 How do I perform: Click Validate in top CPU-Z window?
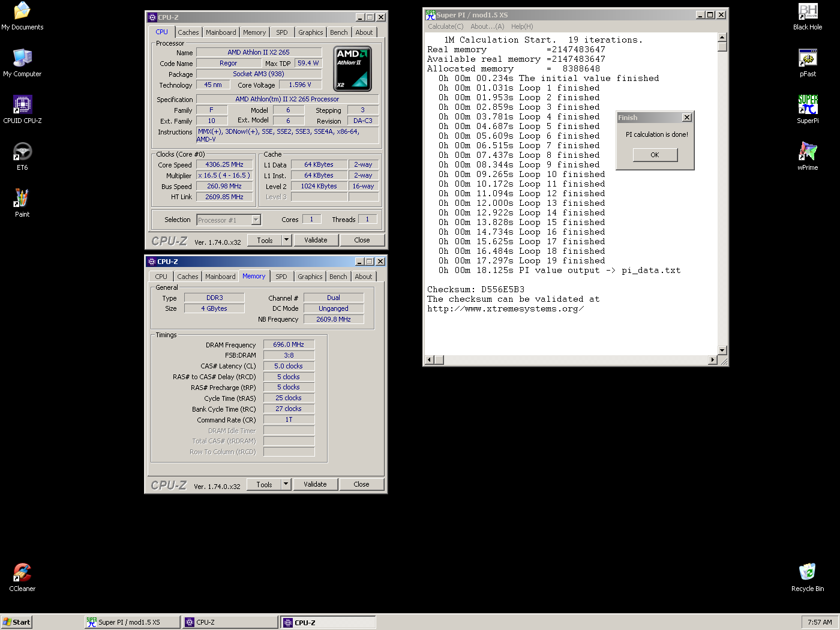coord(316,240)
